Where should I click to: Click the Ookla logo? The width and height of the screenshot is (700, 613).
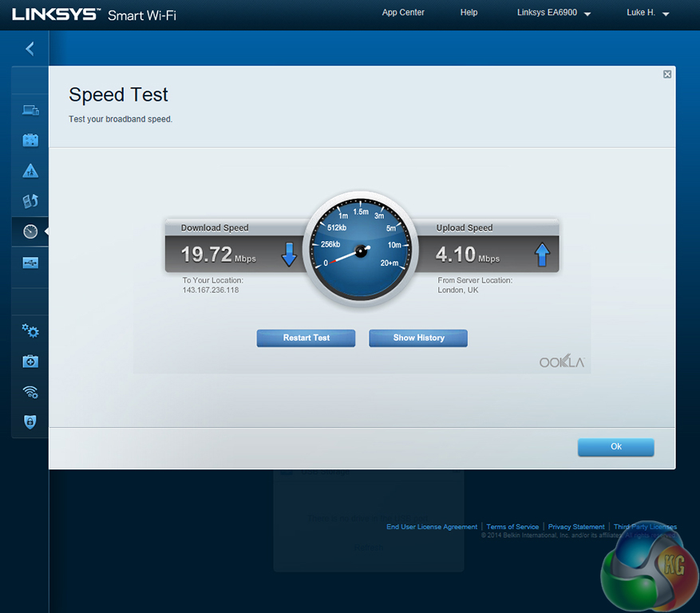tap(562, 361)
